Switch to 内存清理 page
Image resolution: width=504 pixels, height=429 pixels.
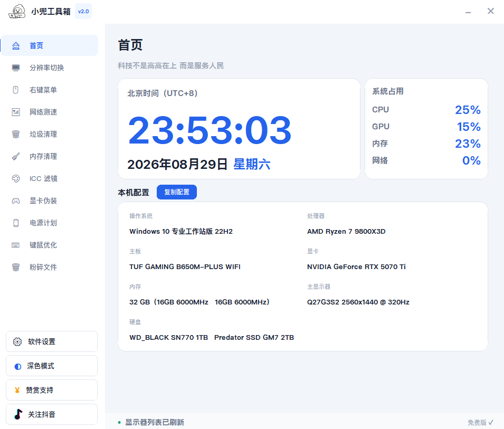tap(50, 157)
